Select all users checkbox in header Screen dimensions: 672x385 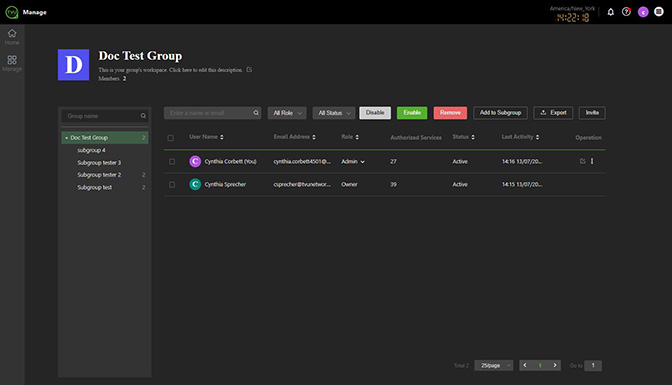(x=171, y=138)
